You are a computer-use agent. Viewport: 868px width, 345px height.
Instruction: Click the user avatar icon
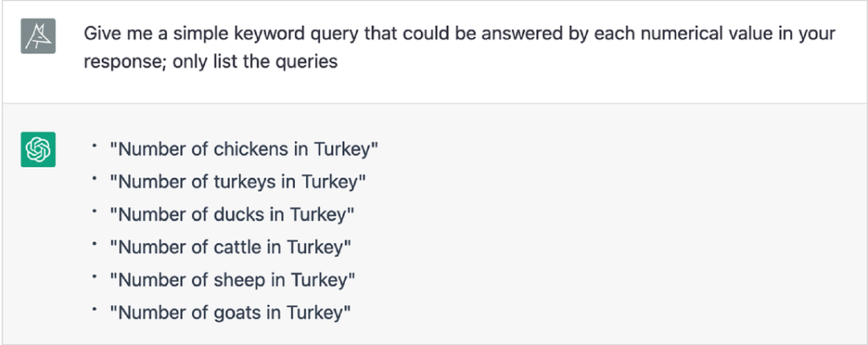pyautogui.click(x=38, y=38)
